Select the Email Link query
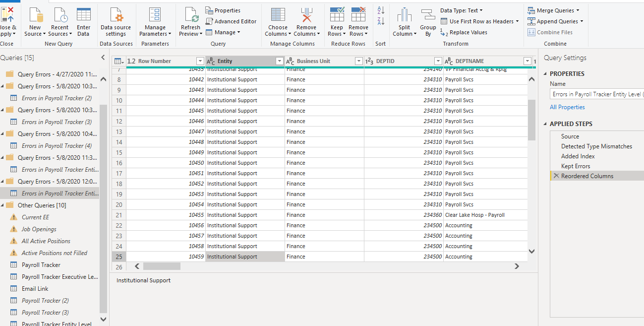Screen dimensions: 644x326 (x=35, y=289)
